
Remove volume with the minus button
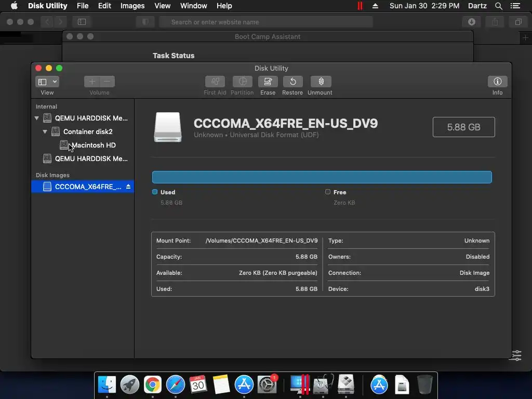[107, 82]
